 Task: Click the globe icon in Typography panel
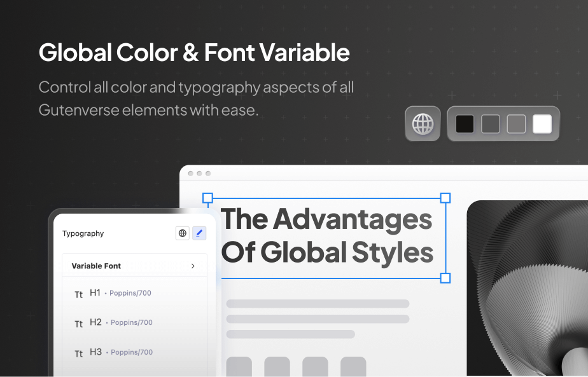(x=183, y=233)
